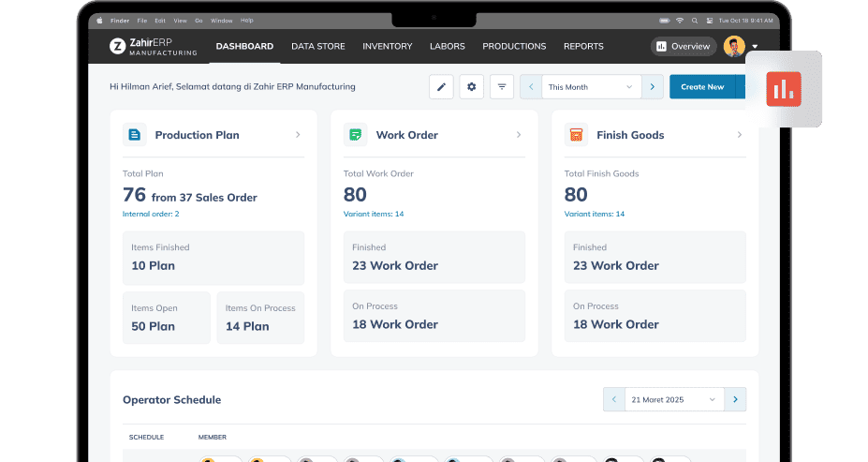
Task: Open the This Month period dropdown
Action: click(591, 87)
